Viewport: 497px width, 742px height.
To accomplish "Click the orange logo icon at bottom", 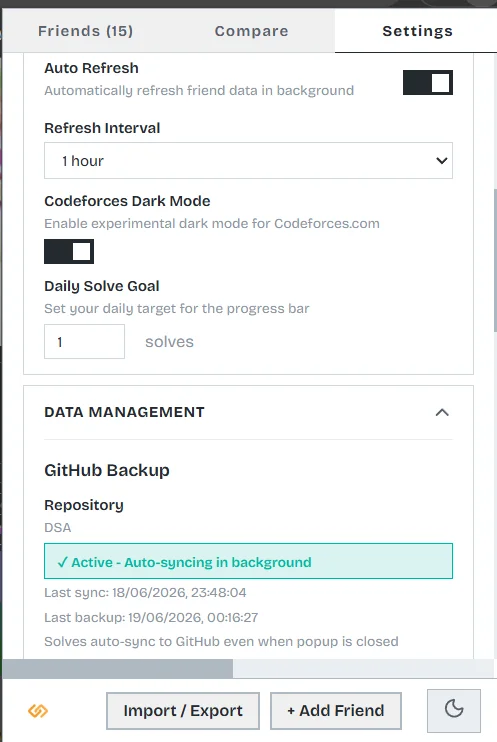I will pos(38,711).
